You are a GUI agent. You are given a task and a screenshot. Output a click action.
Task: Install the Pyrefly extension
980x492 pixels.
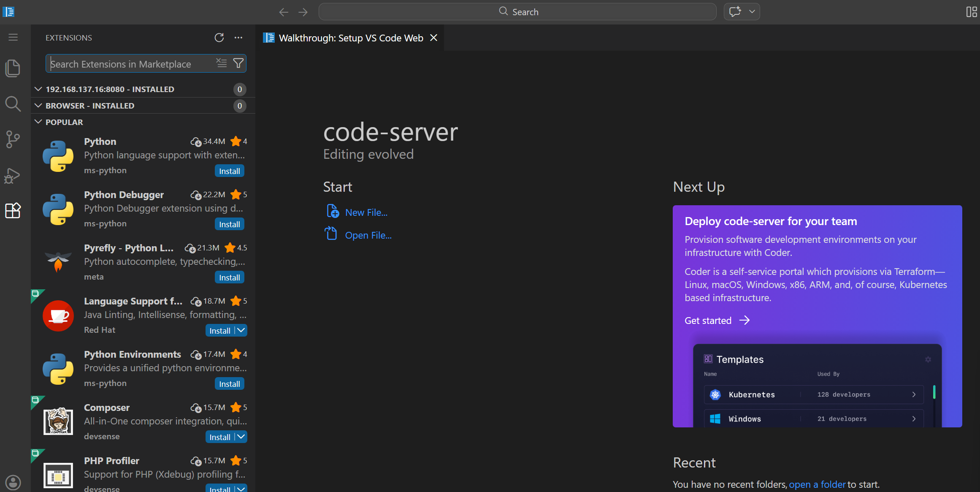pos(230,277)
